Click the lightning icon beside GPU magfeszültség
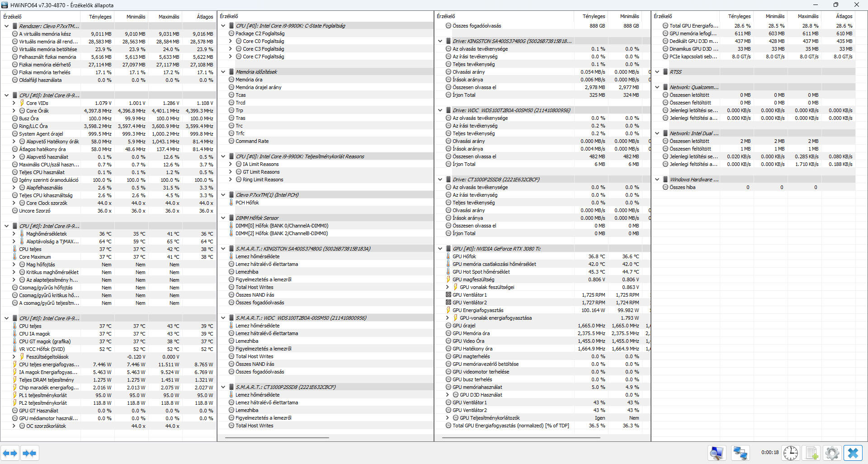The image size is (868, 464). pyautogui.click(x=448, y=279)
